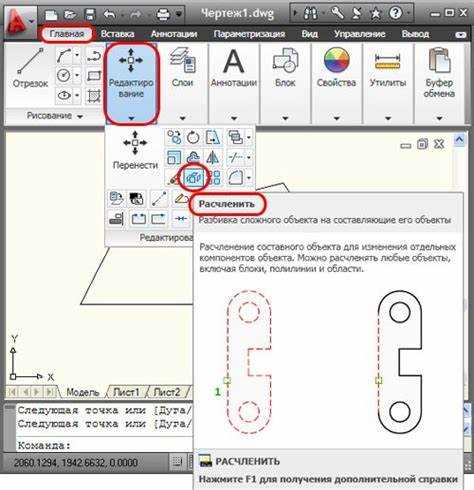Screen dimensions: 474x490
Task: Open the Fillet tool dropdown arrow
Action: pos(249,177)
